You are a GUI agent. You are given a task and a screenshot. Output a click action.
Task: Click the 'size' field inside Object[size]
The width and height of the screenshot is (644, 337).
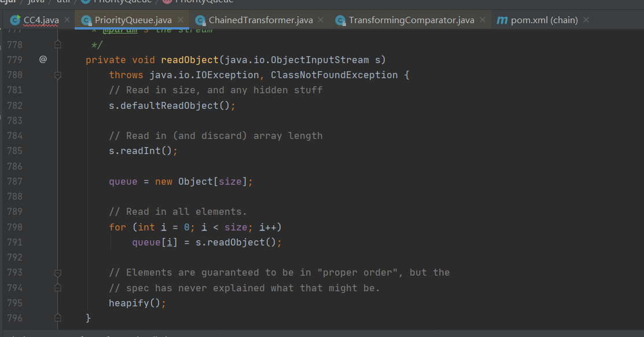click(230, 182)
